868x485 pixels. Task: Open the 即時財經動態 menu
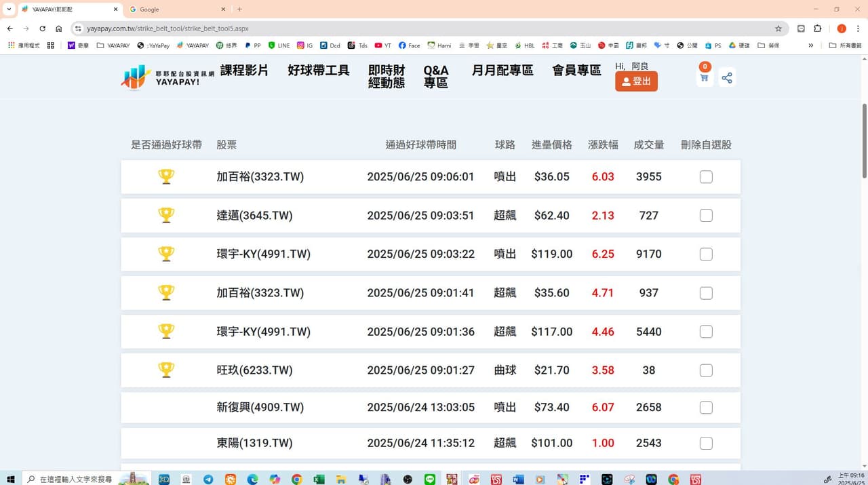[387, 77]
